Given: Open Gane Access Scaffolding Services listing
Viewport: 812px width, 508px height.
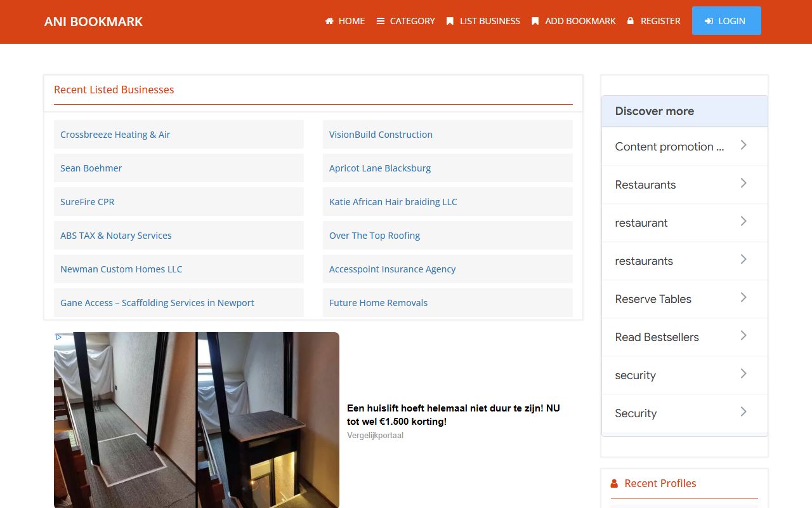Looking at the screenshot, I should point(157,303).
